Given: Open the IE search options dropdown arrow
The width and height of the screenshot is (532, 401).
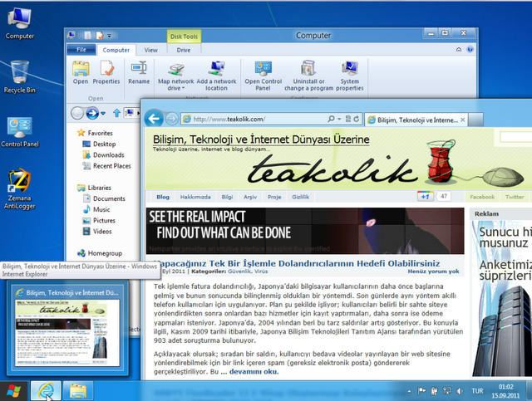Looking at the screenshot, I should click(339, 119).
